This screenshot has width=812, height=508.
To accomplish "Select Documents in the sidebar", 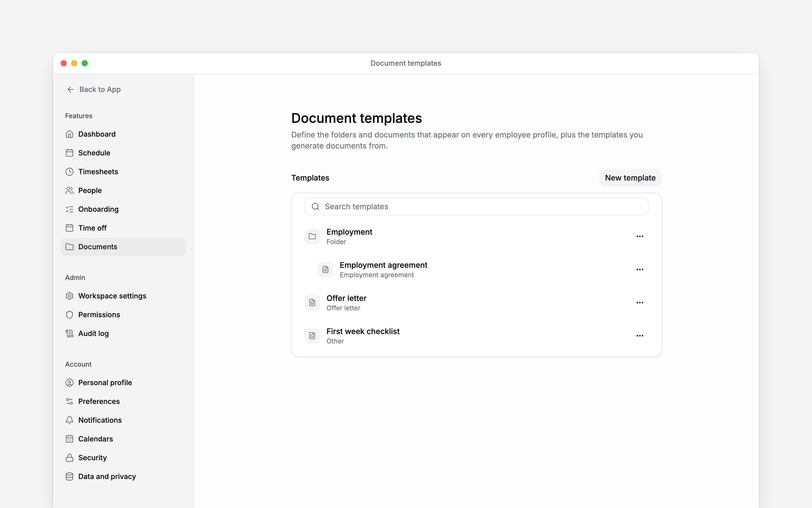I will pyautogui.click(x=123, y=247).
